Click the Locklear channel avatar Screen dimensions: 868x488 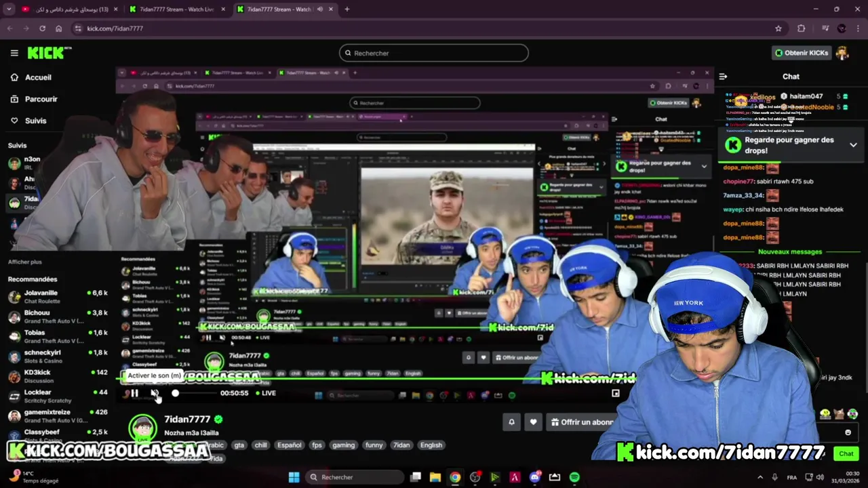pyautogui.click(x=14, y=396)
